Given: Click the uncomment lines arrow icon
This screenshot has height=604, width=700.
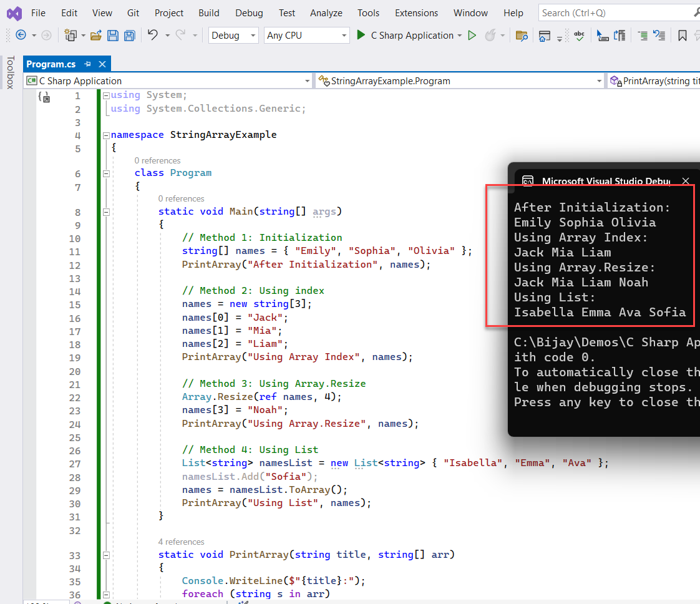Looking at the screenshot, I should tap(659, 36).
